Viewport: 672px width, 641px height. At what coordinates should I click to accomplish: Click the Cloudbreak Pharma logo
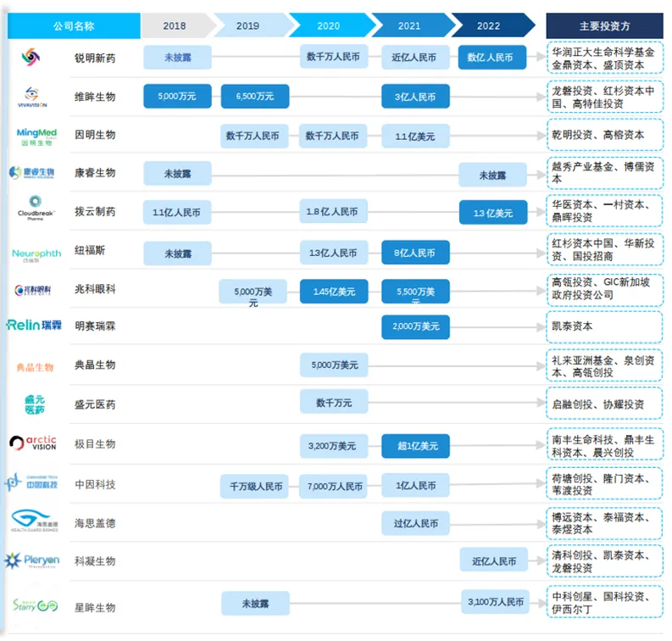pyautogui.click(x=36, y=208)
